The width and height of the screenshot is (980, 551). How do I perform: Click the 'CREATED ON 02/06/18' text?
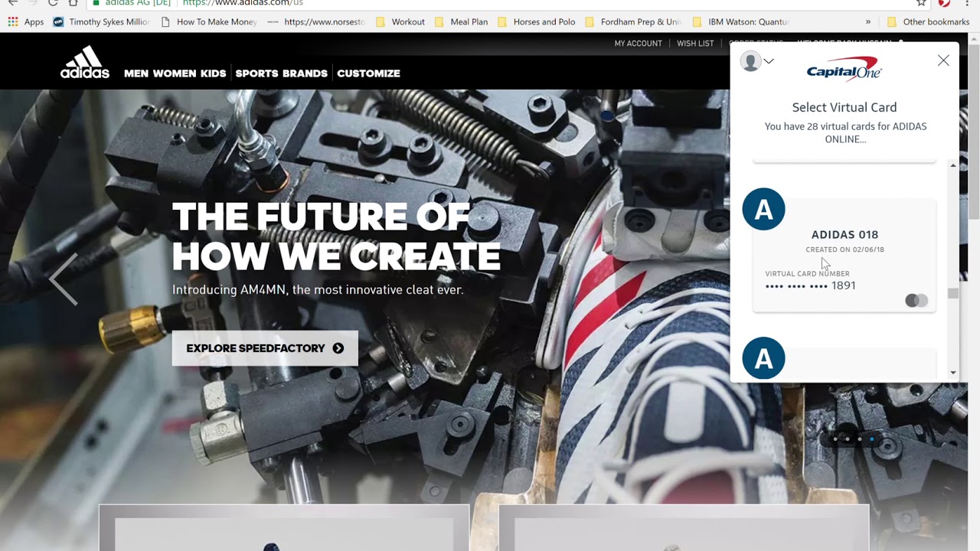(844, 249)
